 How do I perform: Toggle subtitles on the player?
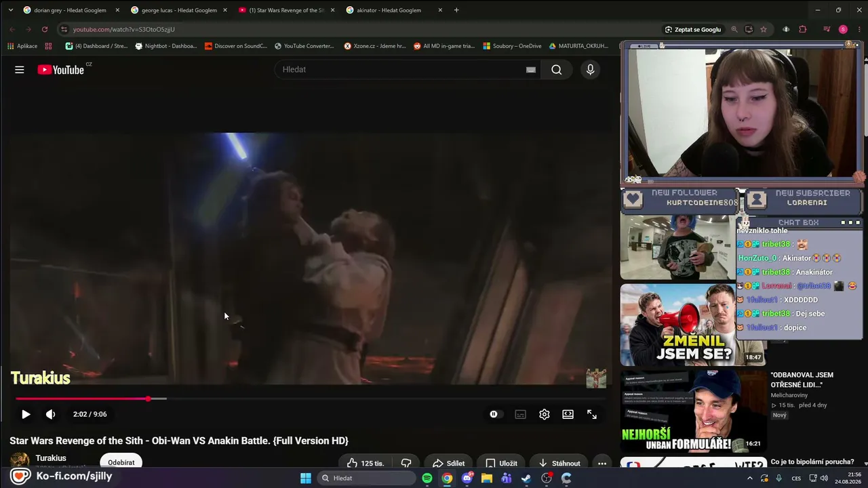(520, 414)
